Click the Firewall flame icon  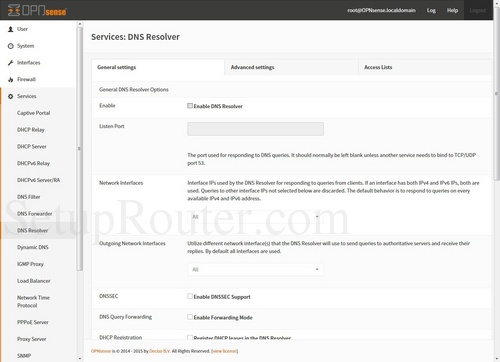point(11,79)
